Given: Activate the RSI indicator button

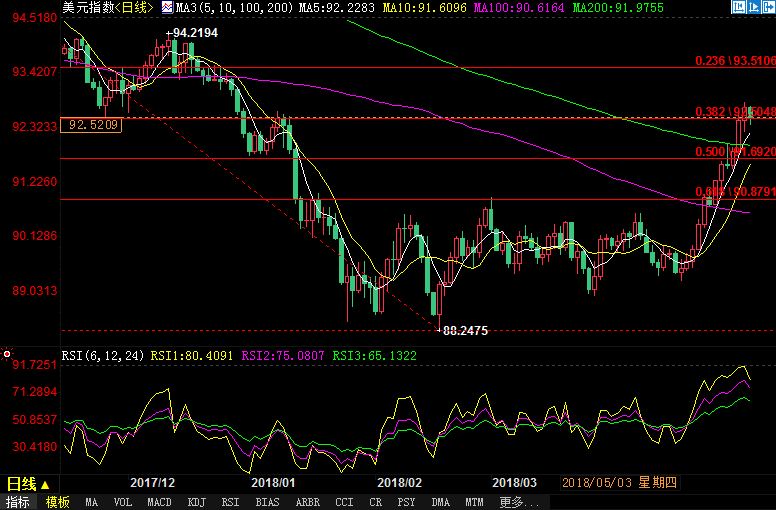Looking at the screenshot, I should click(230, 502).
